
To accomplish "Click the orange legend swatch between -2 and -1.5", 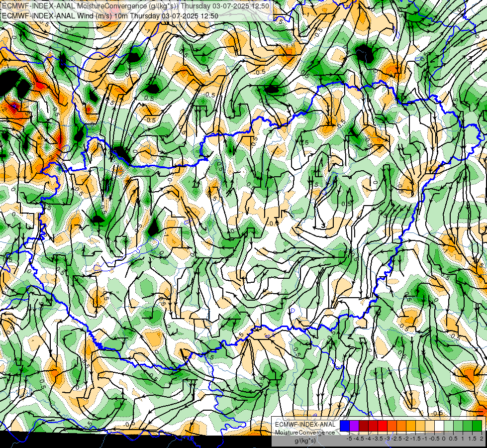I will tap(401, 426).
